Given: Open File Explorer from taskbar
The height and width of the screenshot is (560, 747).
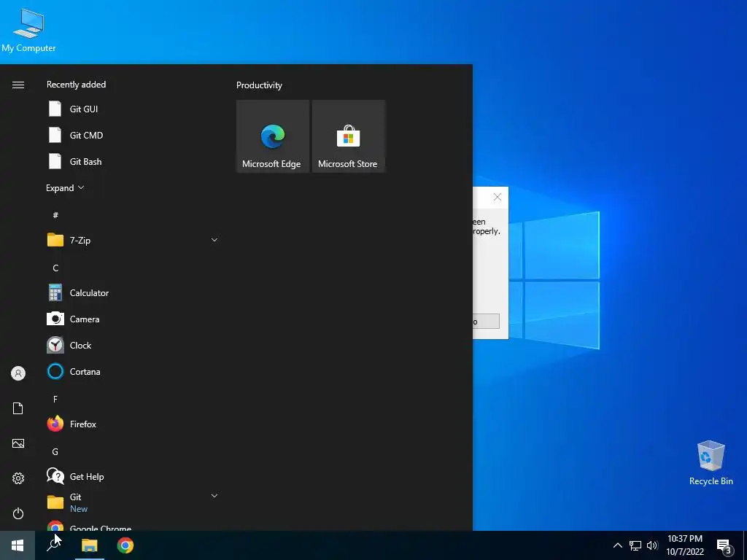Looking at the screenshot, I should pos(90,545).
